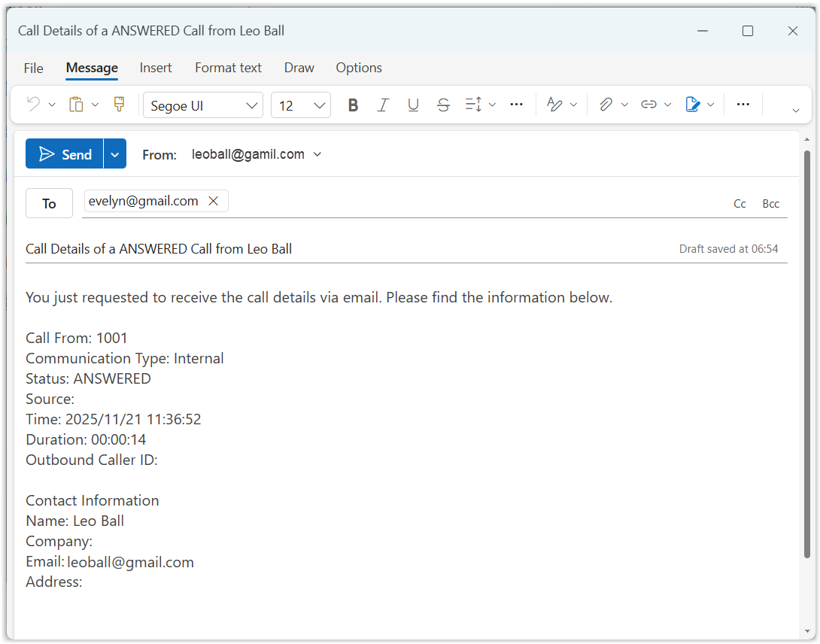
Task: Select the Format Painter tool
Action: point(119,105)
